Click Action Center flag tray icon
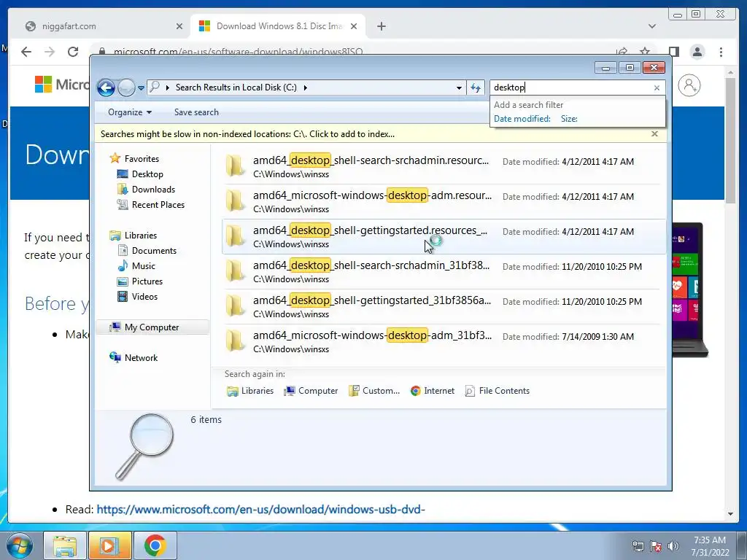 (x=656, y=546)
